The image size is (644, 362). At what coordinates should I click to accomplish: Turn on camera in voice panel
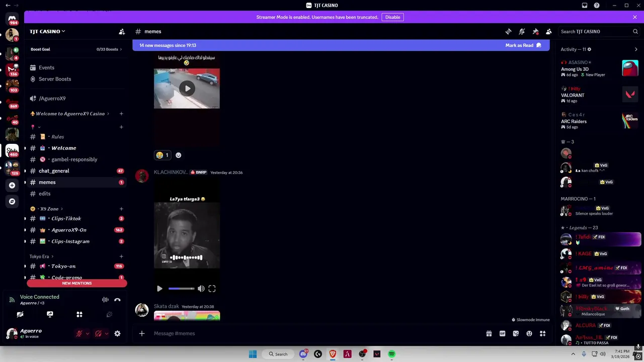(x=20, y=314)
